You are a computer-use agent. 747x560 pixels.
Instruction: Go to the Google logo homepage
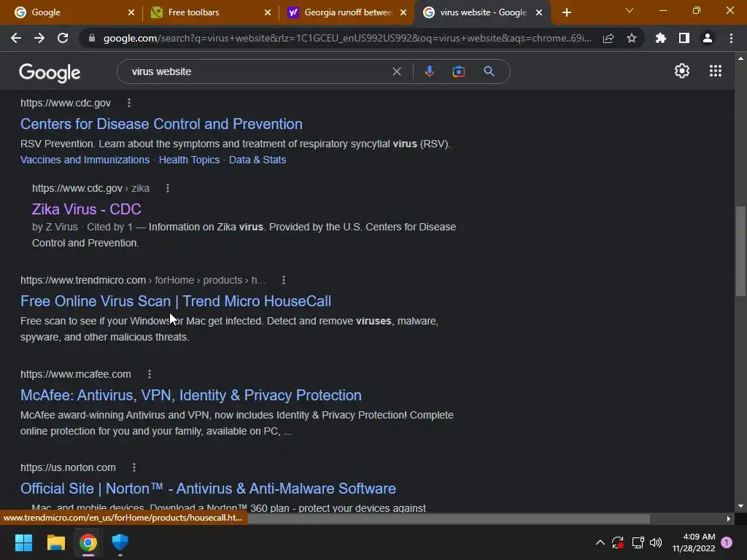click(x=50, y=72)
